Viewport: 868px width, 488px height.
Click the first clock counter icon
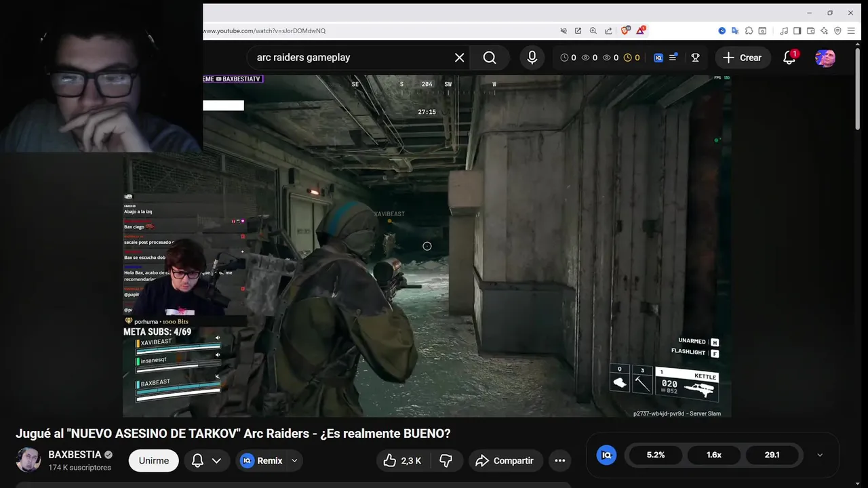[564, 58]
